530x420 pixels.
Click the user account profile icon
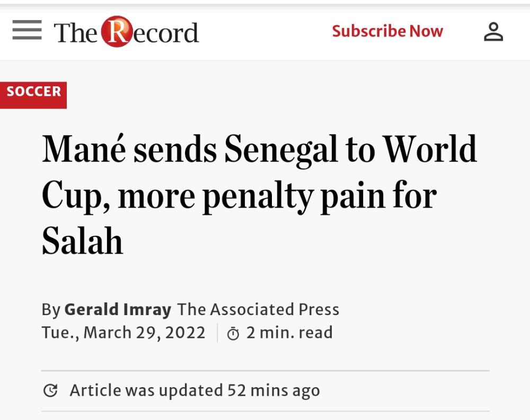pyautogui.click(x=493, y=32)
